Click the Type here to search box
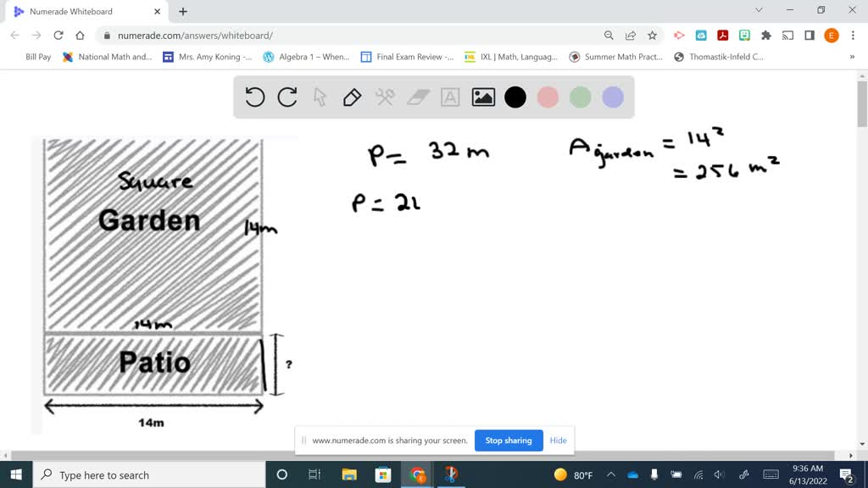 pos(127,474)
